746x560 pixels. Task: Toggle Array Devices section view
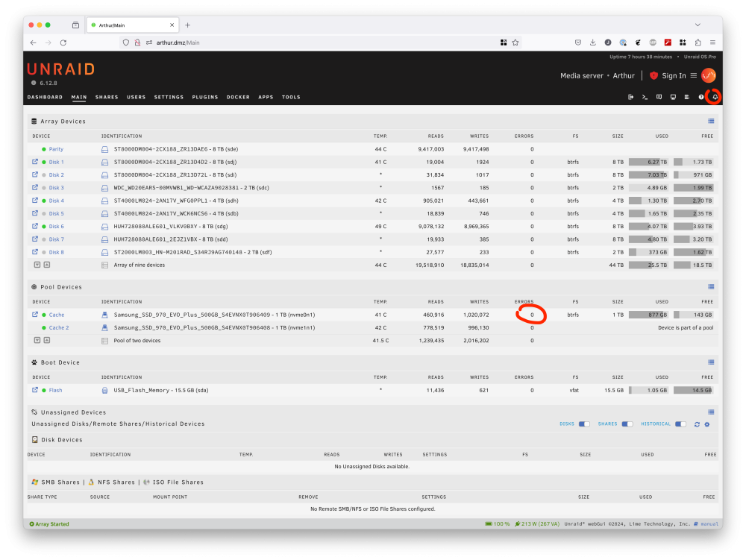coord(711,122)
